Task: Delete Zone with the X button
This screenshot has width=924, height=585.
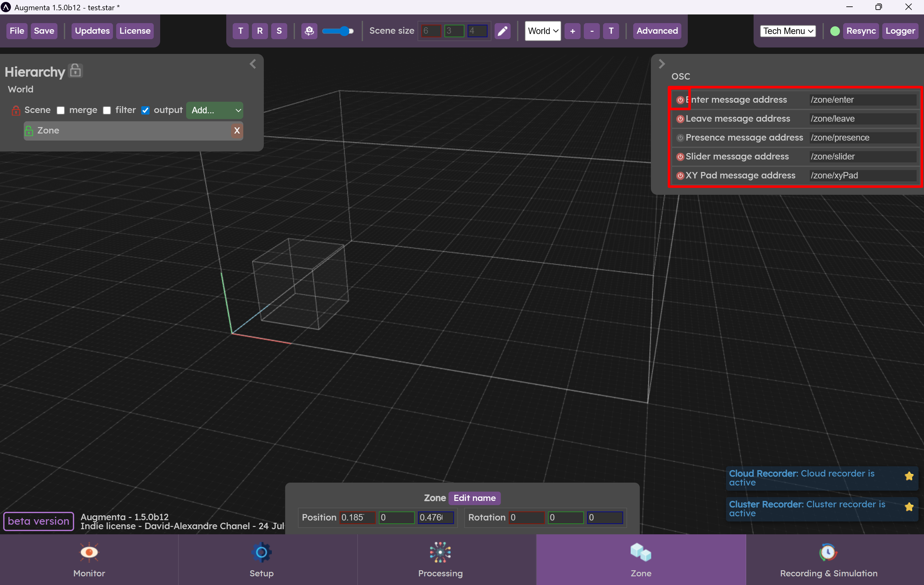Action: click(x=237, y=130)
